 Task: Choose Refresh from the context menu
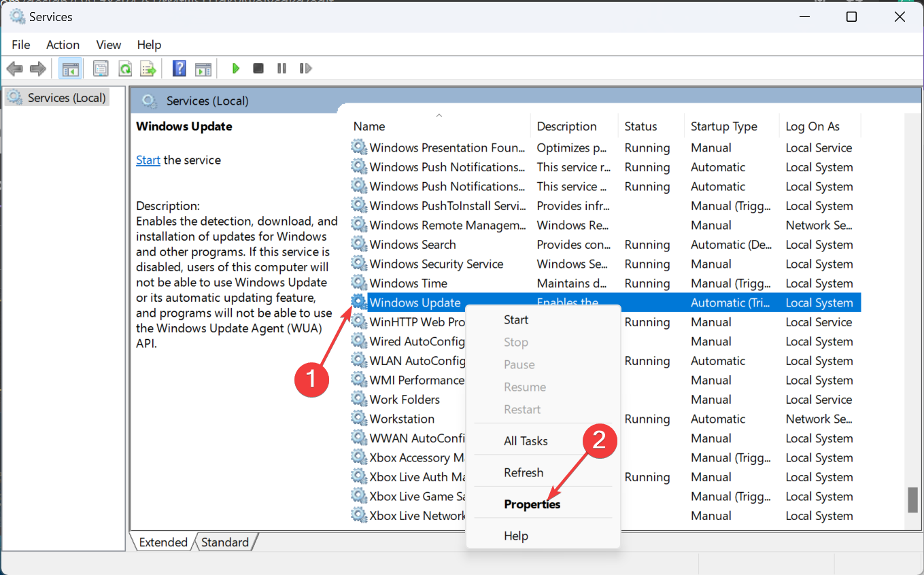coord(523,472)
